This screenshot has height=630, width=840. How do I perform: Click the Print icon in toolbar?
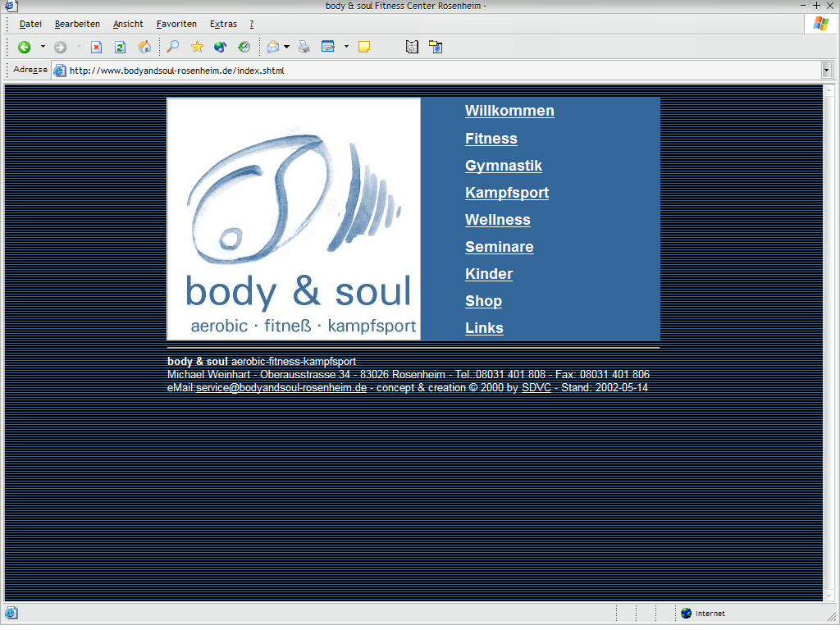304,47
